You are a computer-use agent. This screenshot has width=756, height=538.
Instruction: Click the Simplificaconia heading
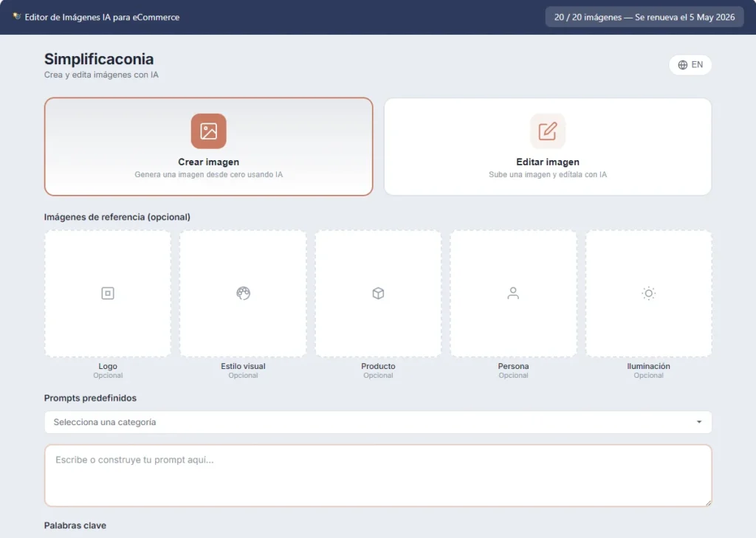(x=99, y=59)
